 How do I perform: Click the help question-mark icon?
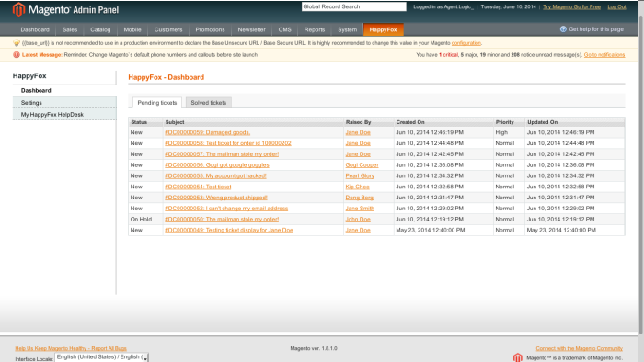(563, 29)
